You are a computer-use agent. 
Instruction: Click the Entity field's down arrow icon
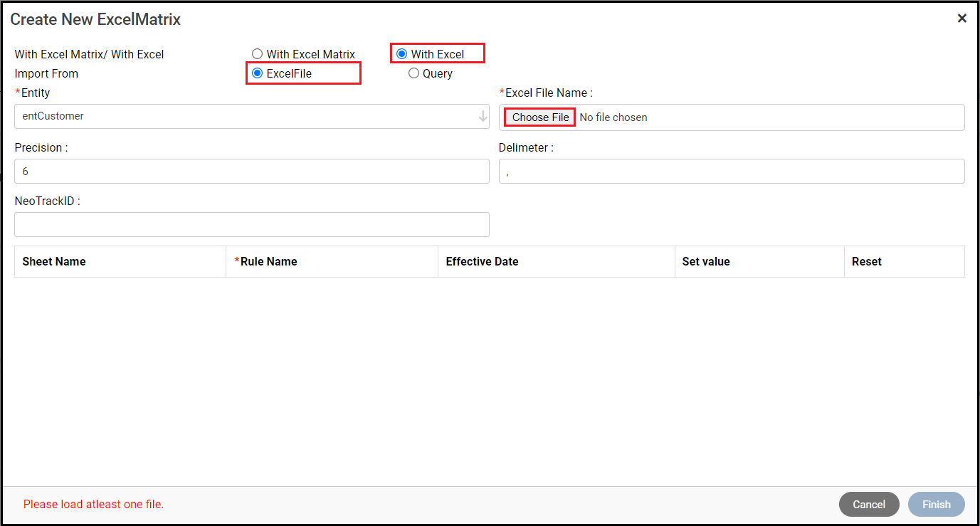pyautogui.click(x=483, y=116)
